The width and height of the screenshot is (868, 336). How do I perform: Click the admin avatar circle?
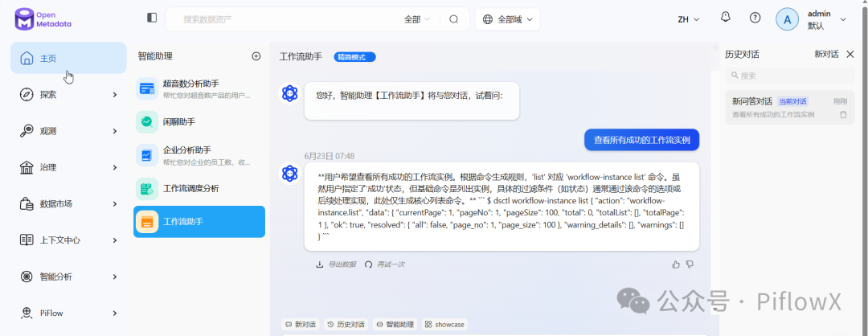coord(787,19)
